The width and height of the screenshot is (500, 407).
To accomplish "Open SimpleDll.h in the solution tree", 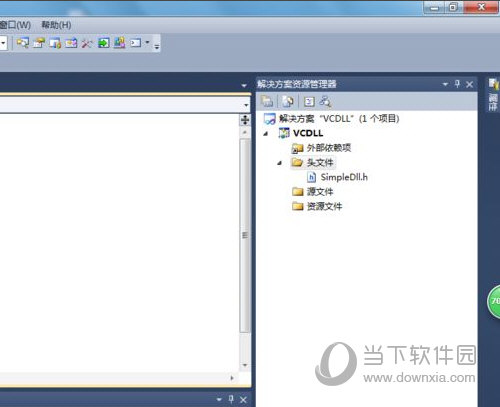I will click(x=344, y=177).
